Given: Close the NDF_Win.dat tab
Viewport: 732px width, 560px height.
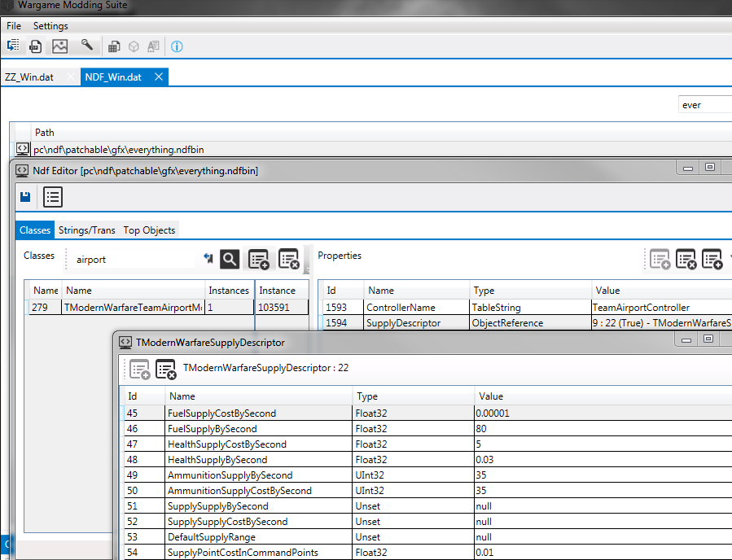Looking at the screenshot, I should coord(159,77).
